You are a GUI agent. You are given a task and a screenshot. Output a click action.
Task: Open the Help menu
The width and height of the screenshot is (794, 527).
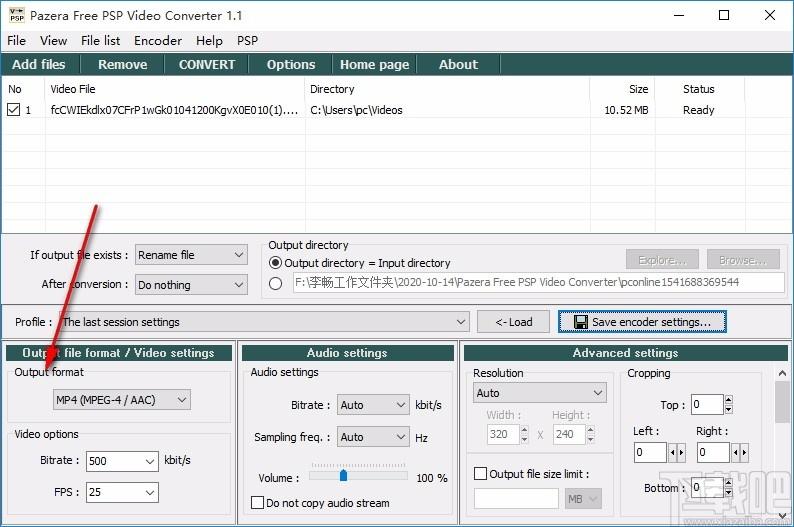pos(209,40)
